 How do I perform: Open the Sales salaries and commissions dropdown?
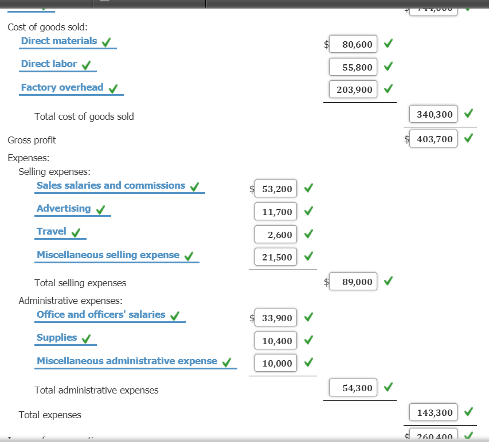[119, 186]
